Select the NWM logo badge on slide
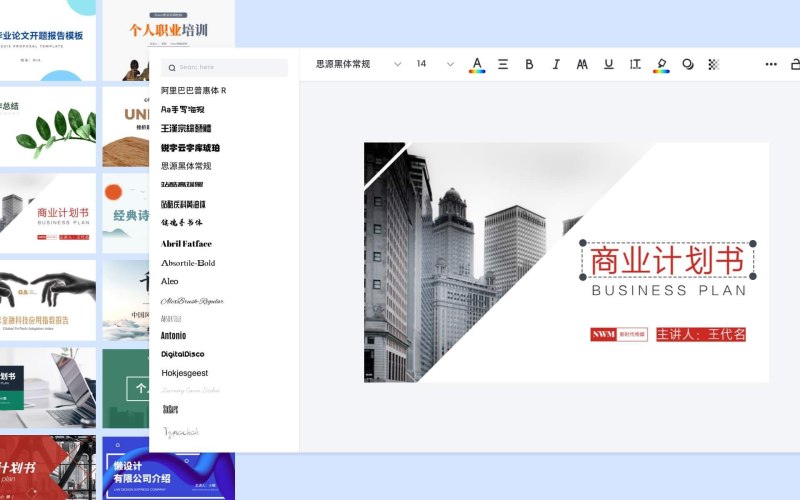This screenshot has height=500, width=800. click(619, 335)
